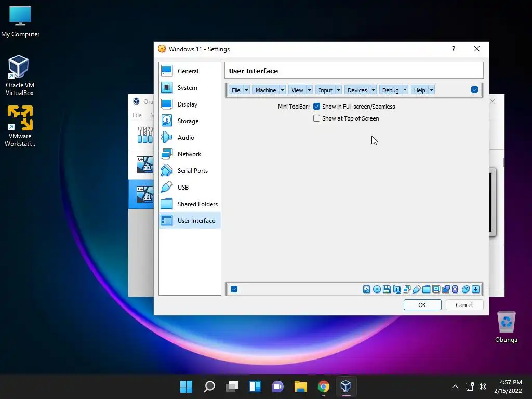Expand the Debug menu dropdown arrow

click(x=405, y=90)
